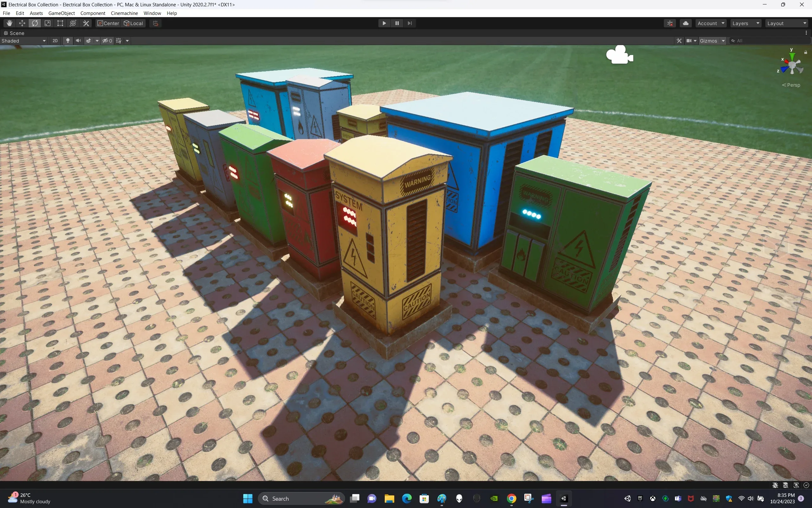This screenshot has width=812, height=508.
Task: Toggle scene effects like skybox and fog
Action: (88, 41)
